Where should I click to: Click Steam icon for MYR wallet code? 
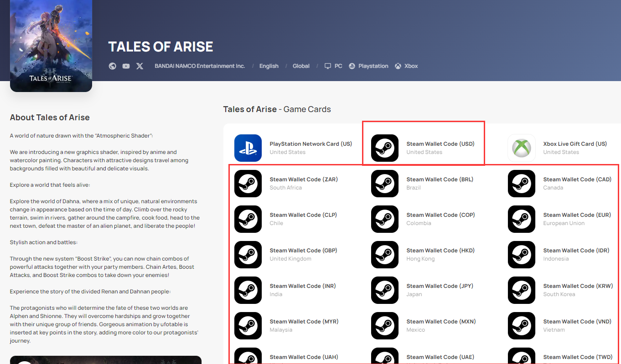tap(248, 326)
